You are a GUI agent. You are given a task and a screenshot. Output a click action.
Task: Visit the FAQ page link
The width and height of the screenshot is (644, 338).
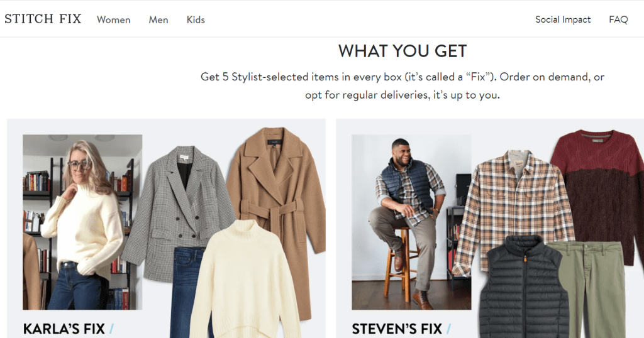click(618, 19)
